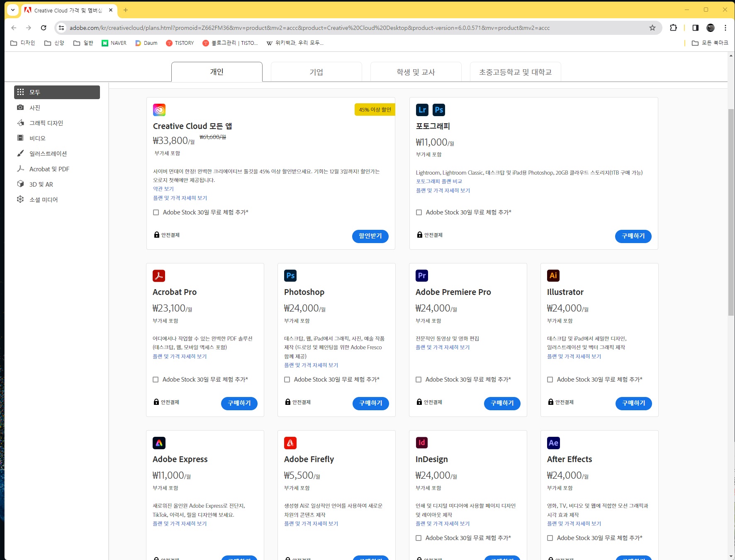
Task: Open the browser extensions puzzle icon
Action: click(674, 28)
